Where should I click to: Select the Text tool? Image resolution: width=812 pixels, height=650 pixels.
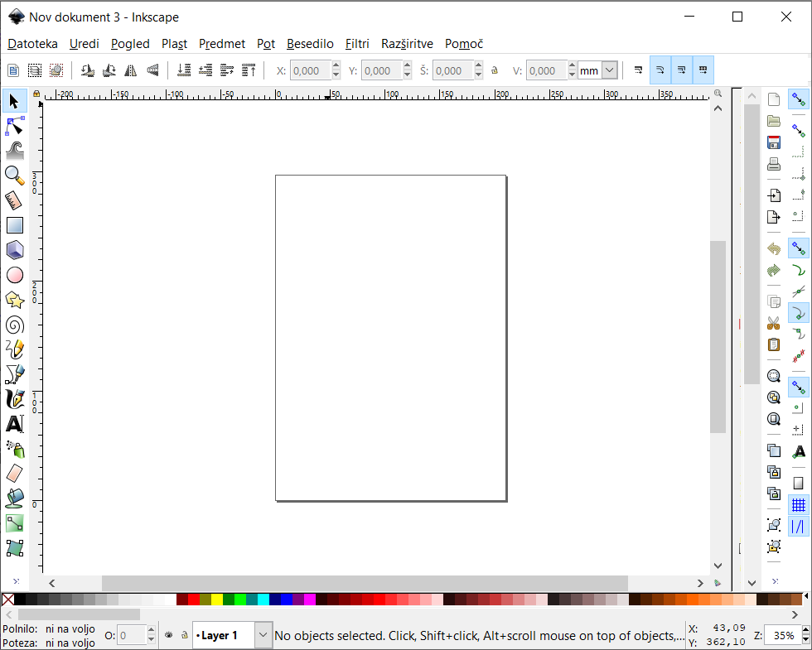(15, 424)
